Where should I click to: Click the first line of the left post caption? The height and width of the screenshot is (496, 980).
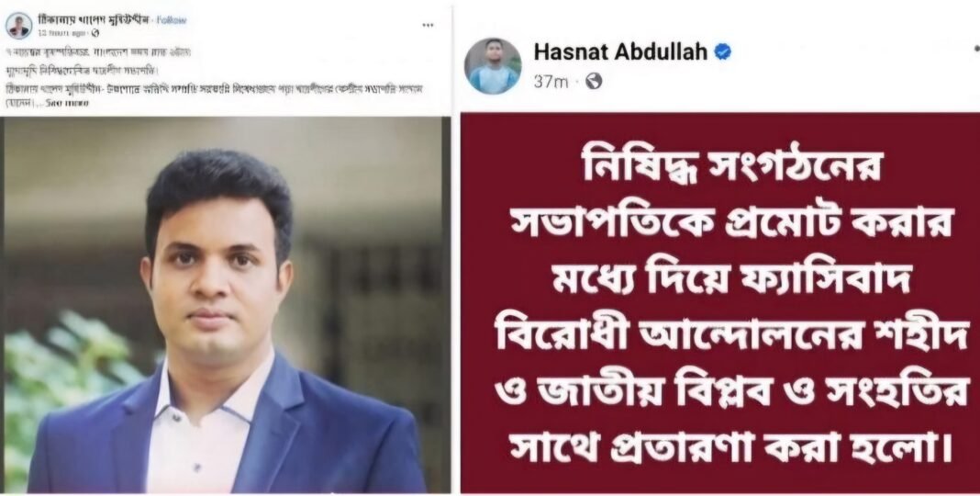[x=98, y=52]
